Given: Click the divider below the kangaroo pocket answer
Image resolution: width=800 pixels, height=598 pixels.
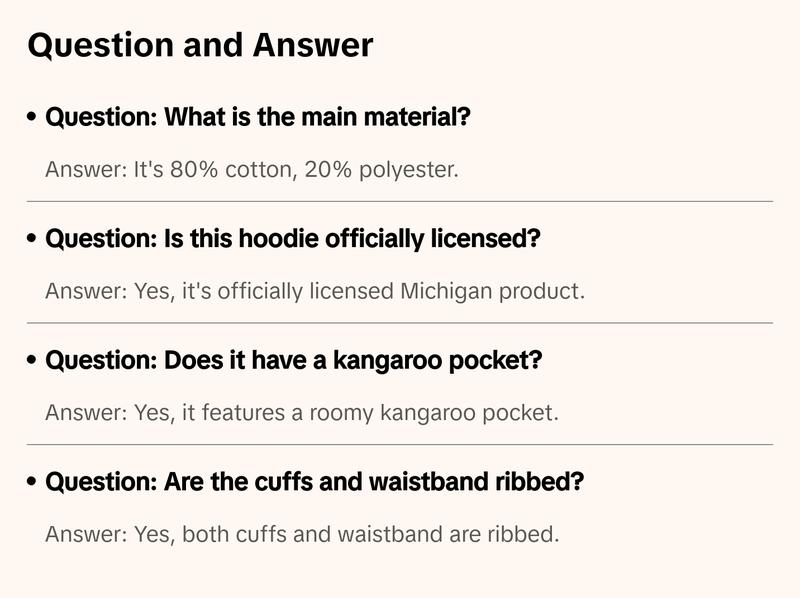Looking at the screenshot, I should coord(400,444).
